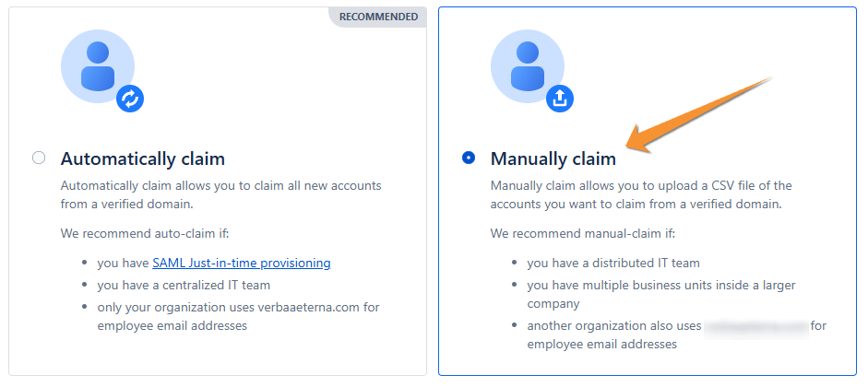This screenshot has width=868, height=387.
Task: Select the Automatically claim radio button
Action: pyautogui.click(x=39, y=158)
